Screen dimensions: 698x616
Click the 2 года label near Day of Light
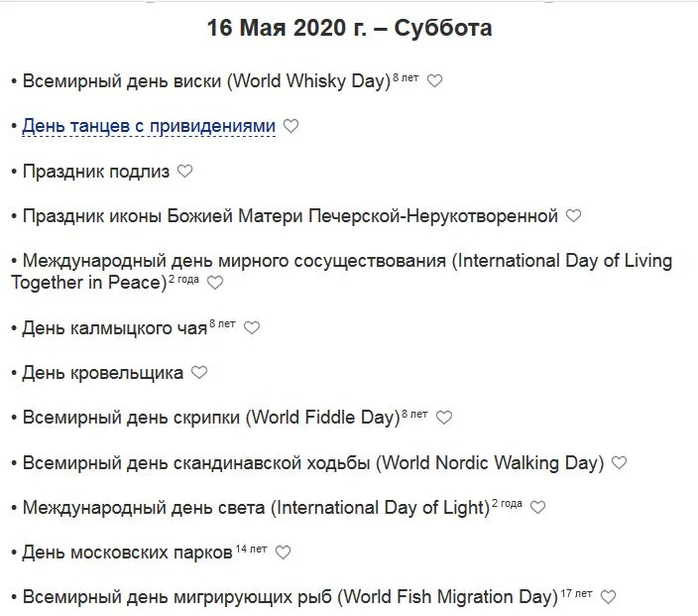tap(507, 503)
